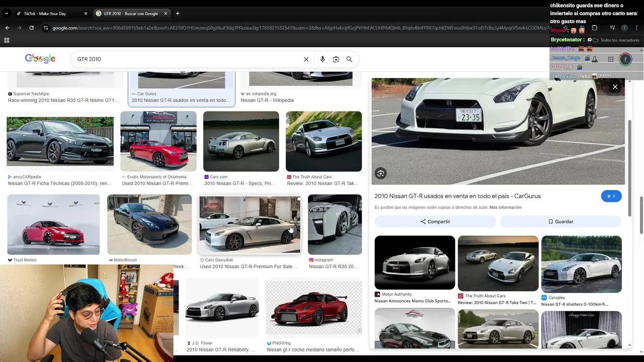Go back with the browser back arrow
The image size is (644, 362).
pos(7,28)
